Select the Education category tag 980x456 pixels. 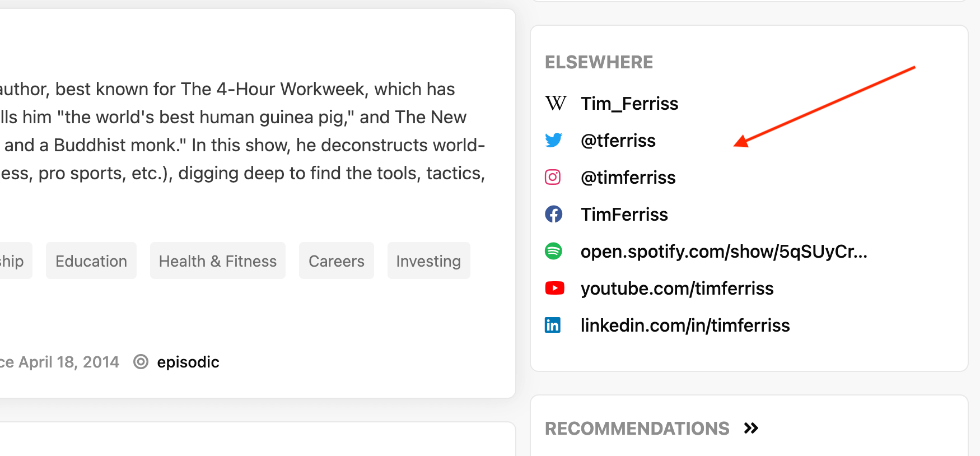91,261
